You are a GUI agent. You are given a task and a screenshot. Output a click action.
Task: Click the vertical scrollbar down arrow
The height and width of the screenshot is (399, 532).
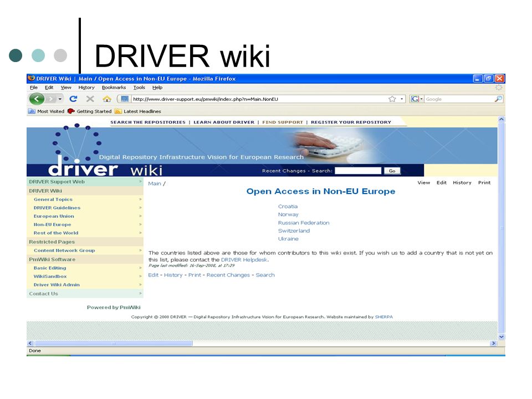pos(502,337)
